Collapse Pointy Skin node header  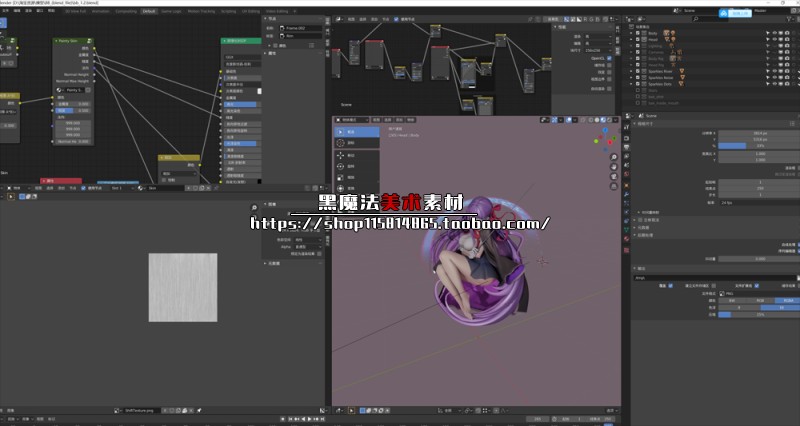pyautogui.click(x=56, y=41)
